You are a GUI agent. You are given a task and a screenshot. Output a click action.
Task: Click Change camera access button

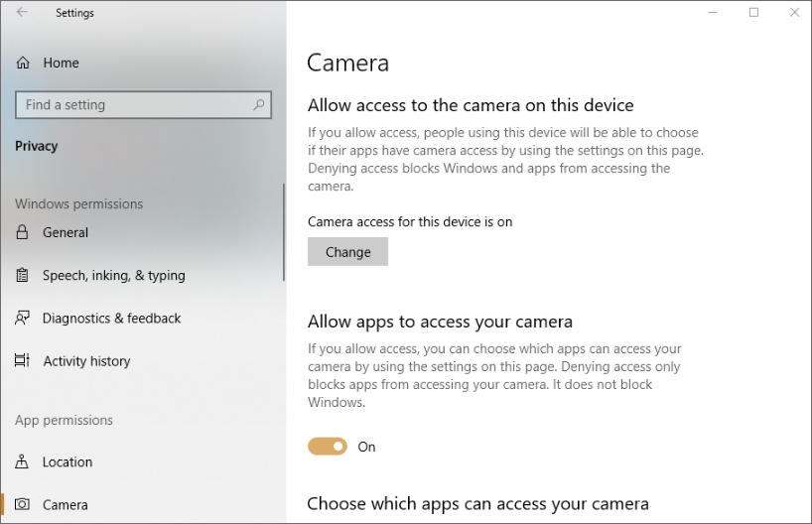click(x=347, y=252)
